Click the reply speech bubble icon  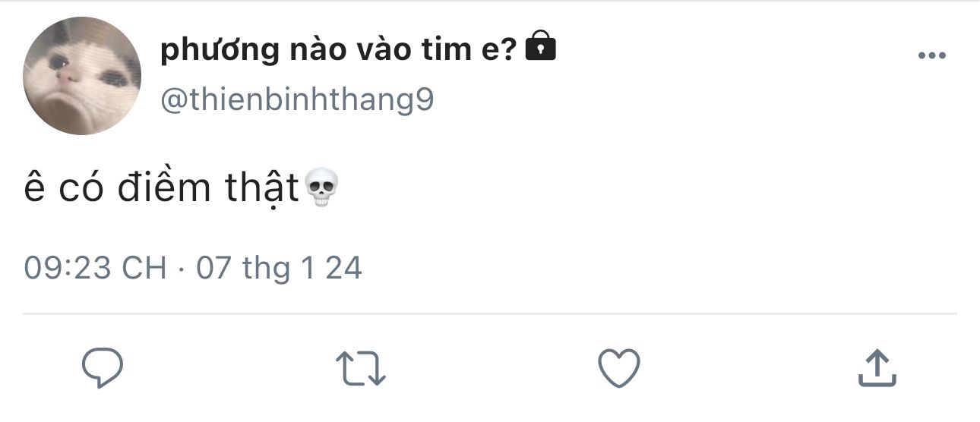103,367
